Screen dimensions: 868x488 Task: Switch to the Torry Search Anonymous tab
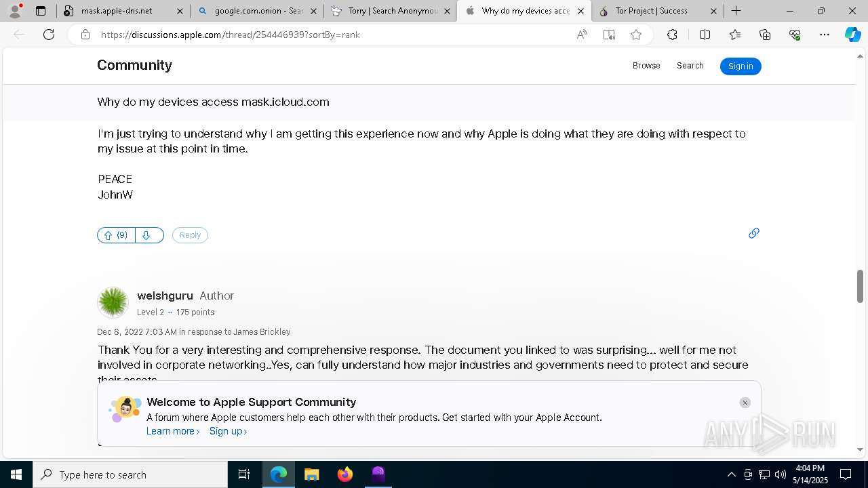coord(390,11)
